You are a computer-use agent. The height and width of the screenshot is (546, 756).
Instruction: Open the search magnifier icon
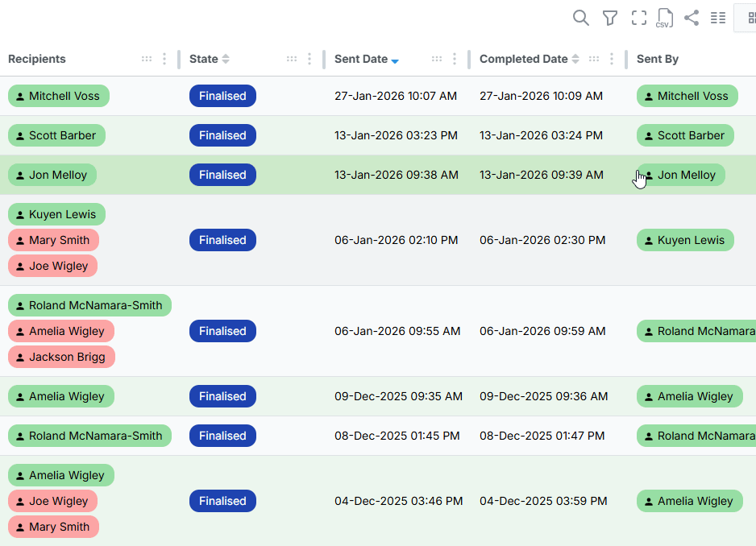580,18
